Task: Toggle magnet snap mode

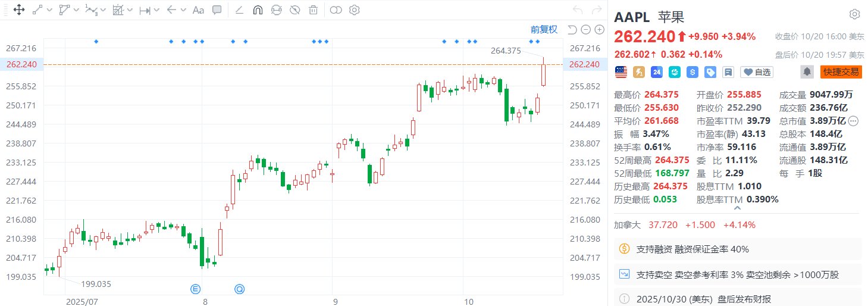Action: tap(258, 10)
